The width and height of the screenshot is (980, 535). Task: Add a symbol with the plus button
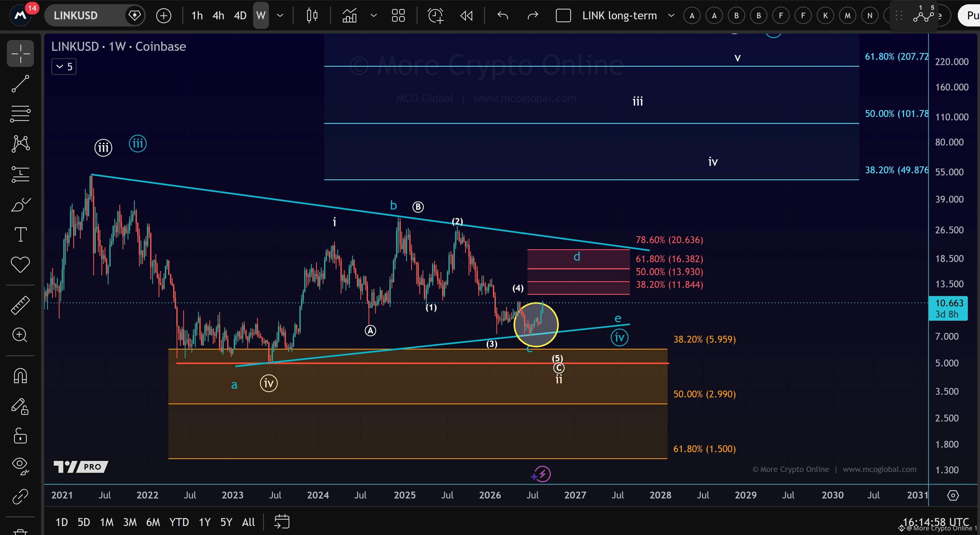point(164,16)
